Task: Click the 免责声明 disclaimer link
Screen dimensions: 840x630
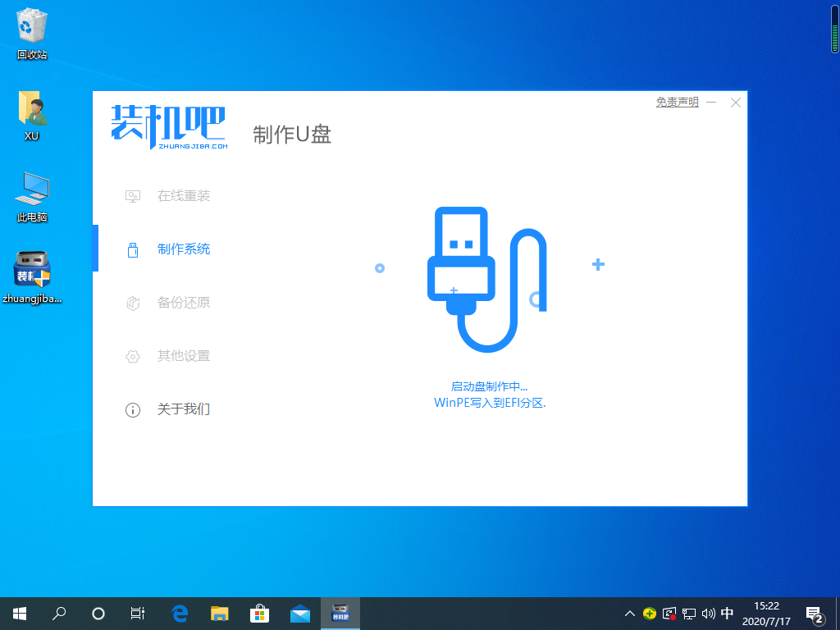Action: click(x=676, y=102)
